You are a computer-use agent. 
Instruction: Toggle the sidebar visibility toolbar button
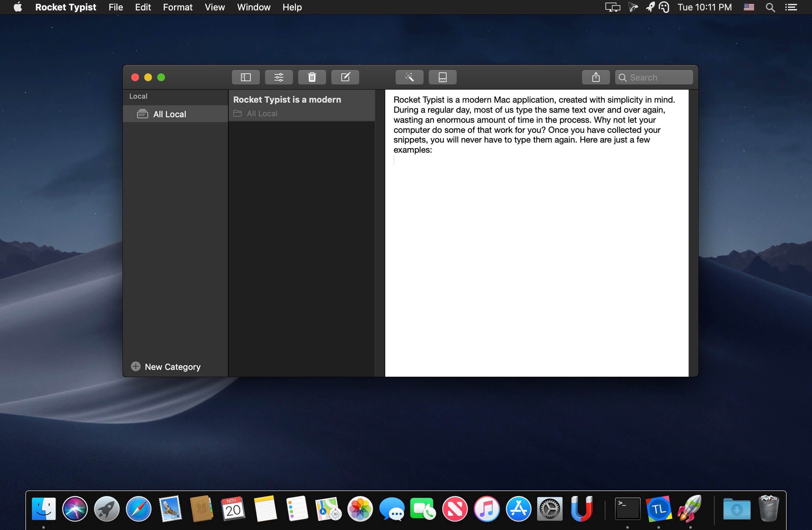point(246,77)
